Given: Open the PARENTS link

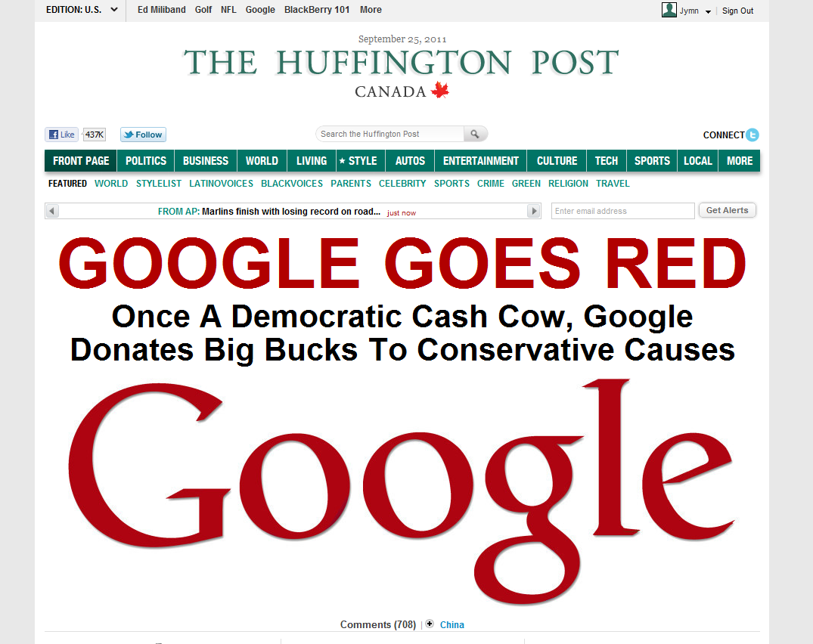Looking at the screenshot, I should (x=351, y=184).
